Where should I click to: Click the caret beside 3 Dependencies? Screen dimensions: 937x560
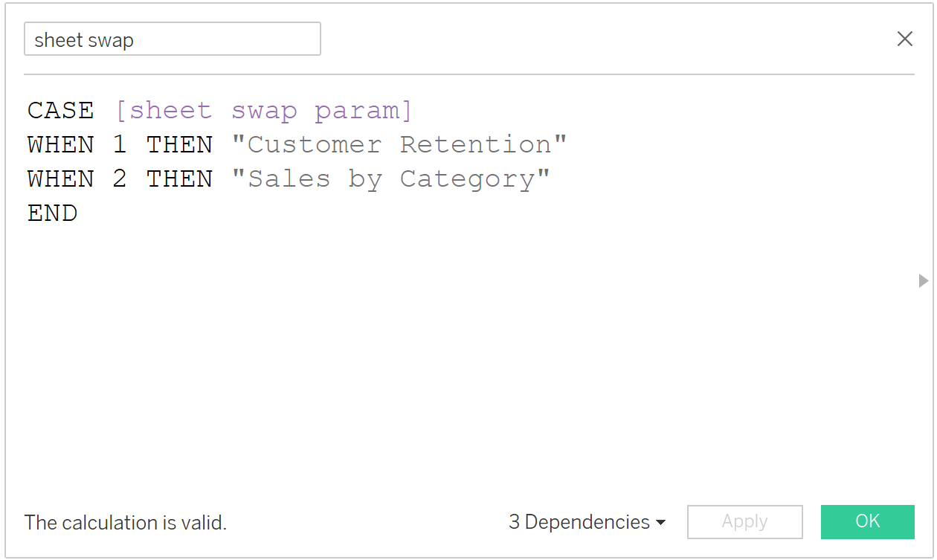[x=660, y=523]
